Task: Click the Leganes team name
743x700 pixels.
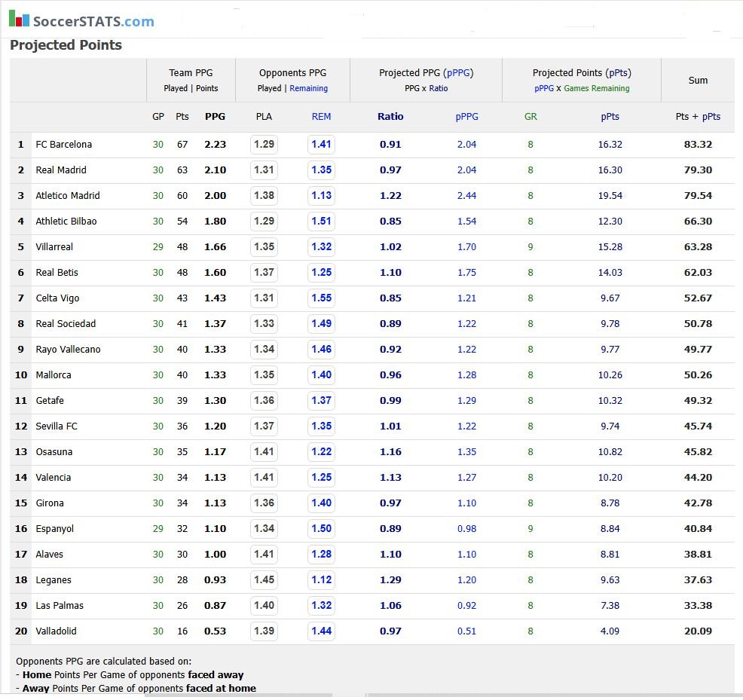Action: 54,579
